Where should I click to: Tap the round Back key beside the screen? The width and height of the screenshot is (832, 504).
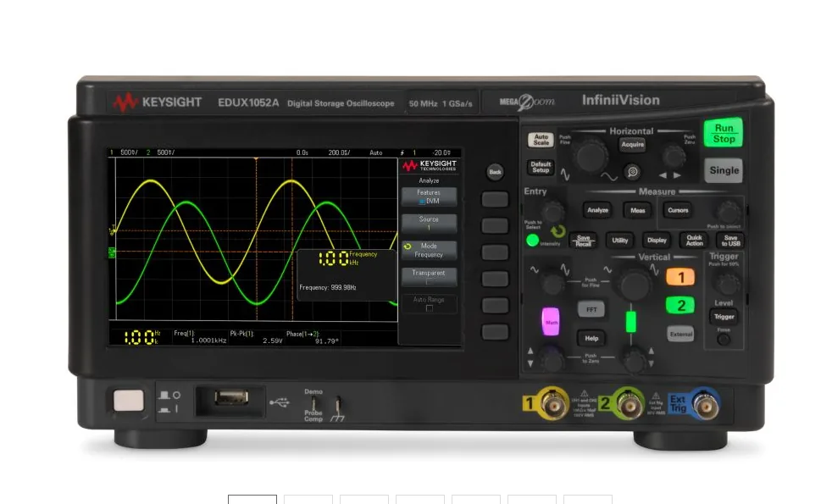[495, 172]
